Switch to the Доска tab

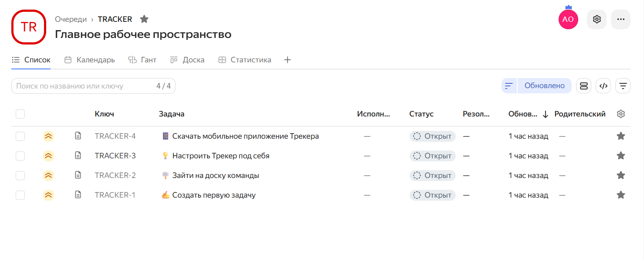click(x=187, y=60)
